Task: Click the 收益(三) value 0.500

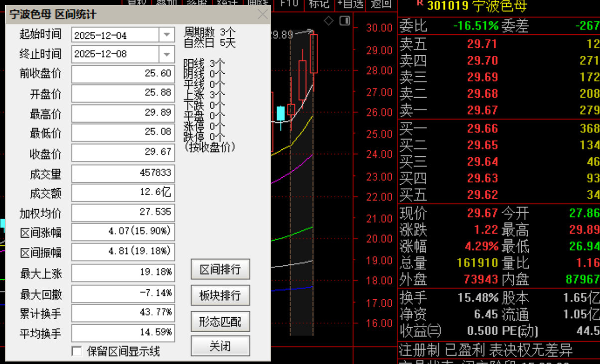Action: click(x=483, y=331)
